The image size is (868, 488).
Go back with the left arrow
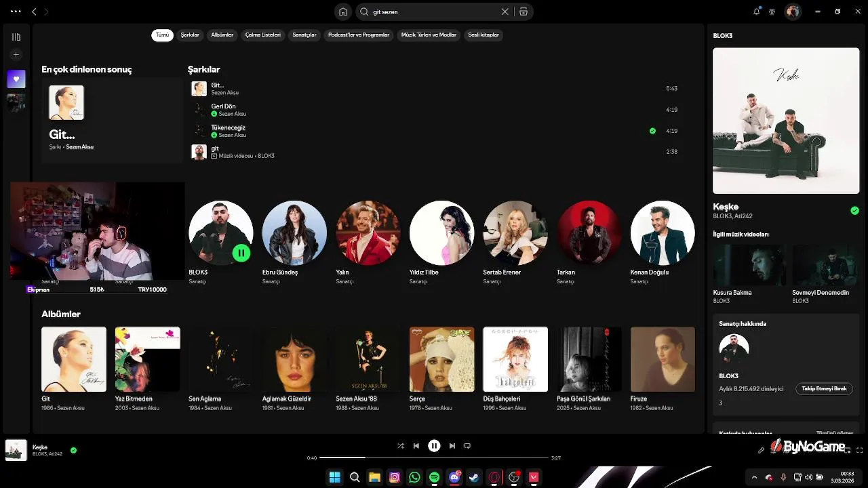pos(34,12)
